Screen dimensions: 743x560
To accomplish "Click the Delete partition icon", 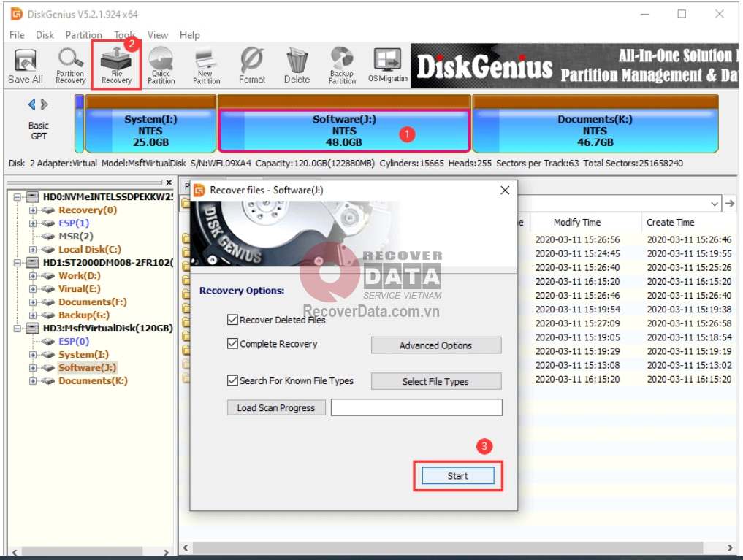I will 297,66.
